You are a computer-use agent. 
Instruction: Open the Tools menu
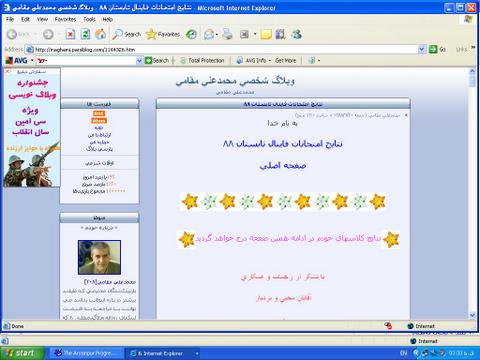click(89, 19)
